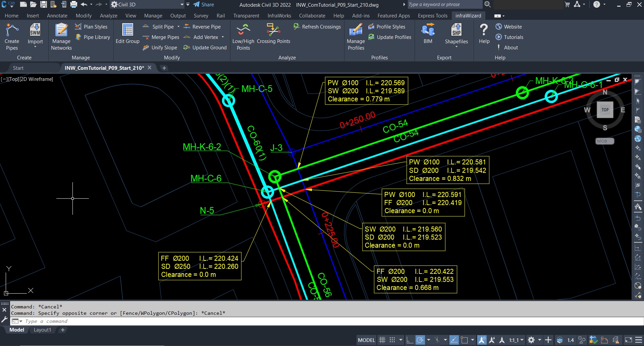Open the Manage Networks tool
The height and width of the screenshot is (346, 644).
click(x=61, y=37)
